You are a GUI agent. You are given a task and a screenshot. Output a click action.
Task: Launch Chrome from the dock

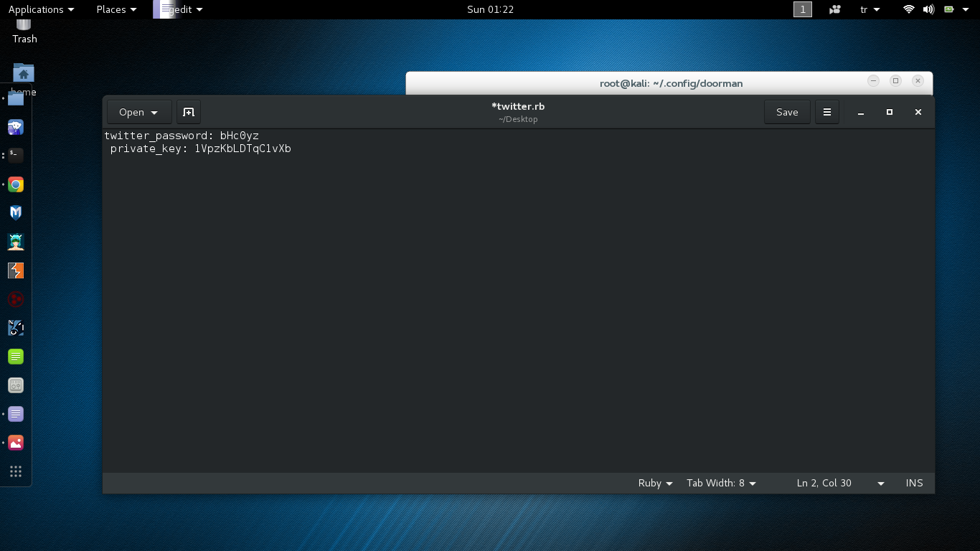tap(16, 185)
